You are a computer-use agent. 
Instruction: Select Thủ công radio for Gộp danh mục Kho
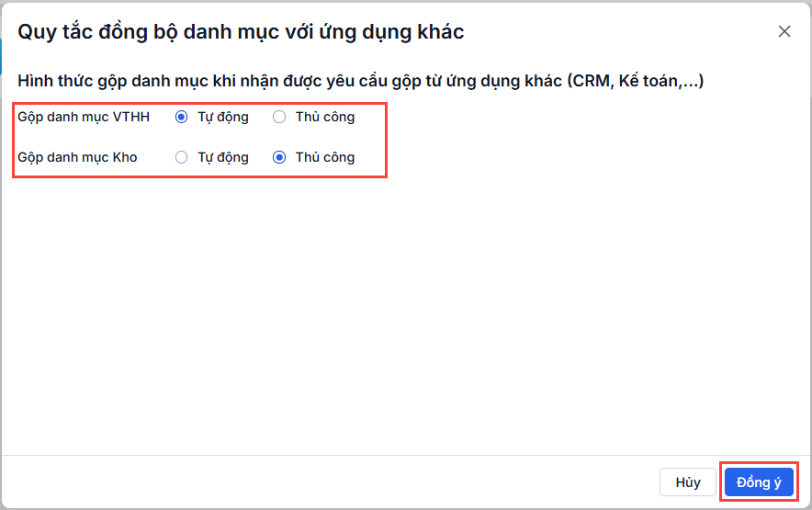(x=279, y=157)
